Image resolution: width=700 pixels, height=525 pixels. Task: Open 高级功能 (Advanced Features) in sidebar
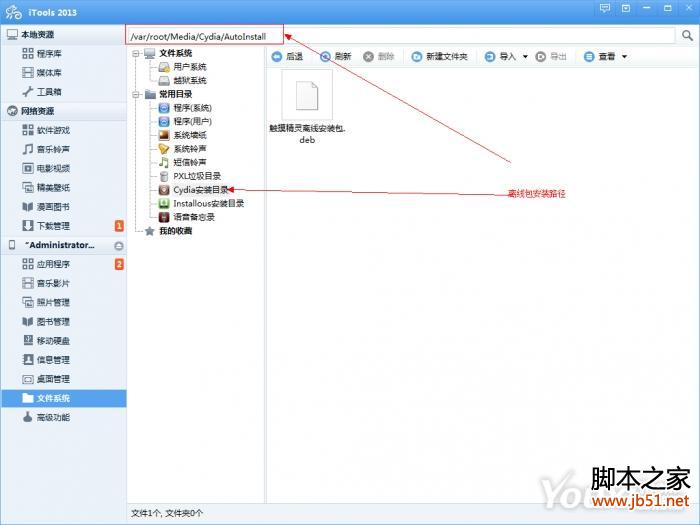click(52, 417)
